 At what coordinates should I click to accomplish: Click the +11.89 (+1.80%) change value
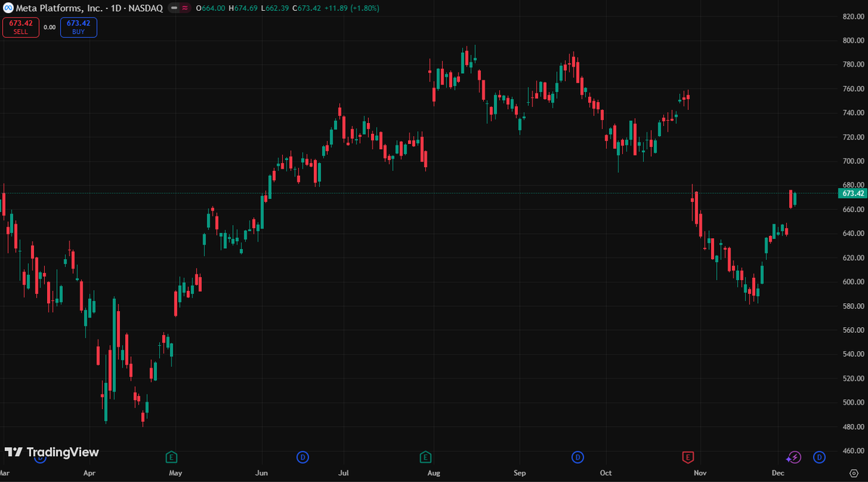pyautogui.click(x=352, y=8)
